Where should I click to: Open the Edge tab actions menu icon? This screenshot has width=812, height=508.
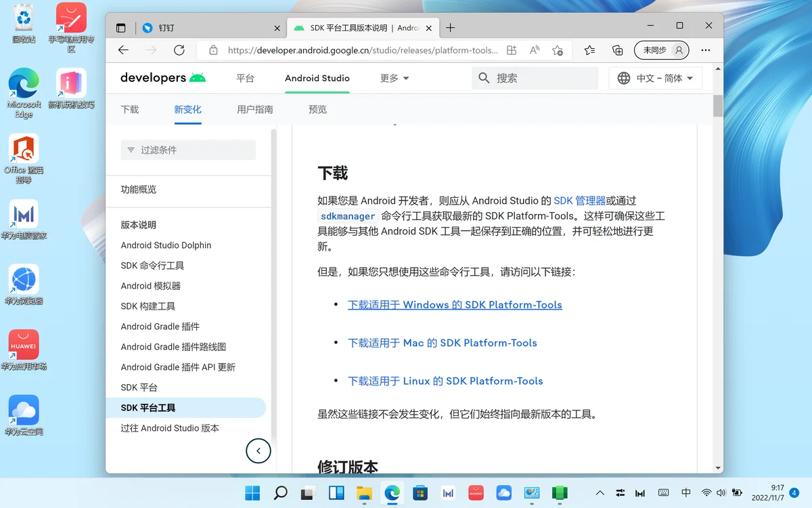pos(121,28)
